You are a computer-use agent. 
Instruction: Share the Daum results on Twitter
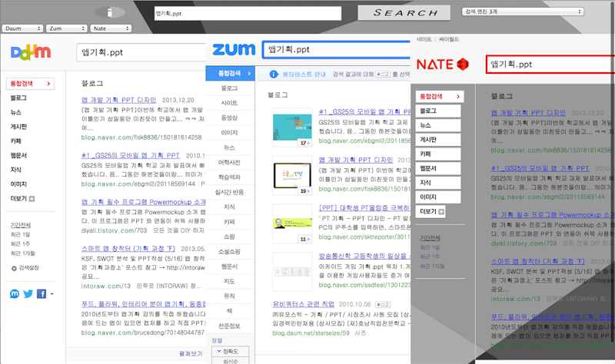tap(28, 293)
